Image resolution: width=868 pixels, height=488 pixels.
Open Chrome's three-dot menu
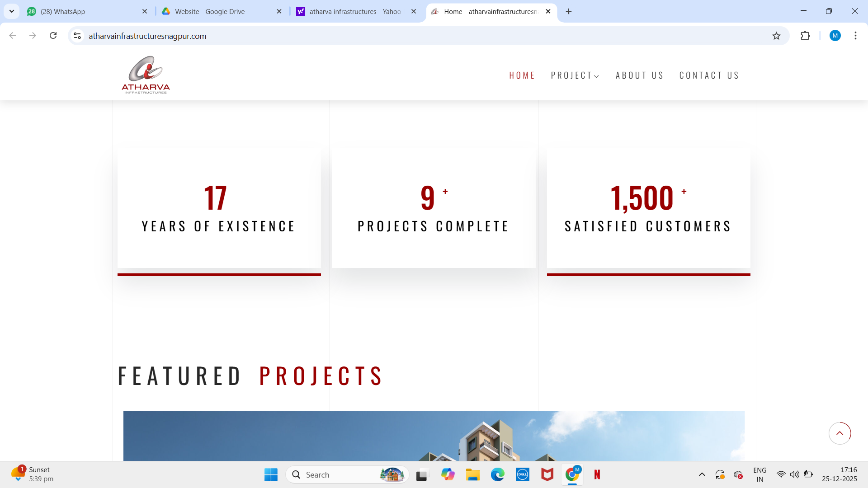(x=855, y=36)
